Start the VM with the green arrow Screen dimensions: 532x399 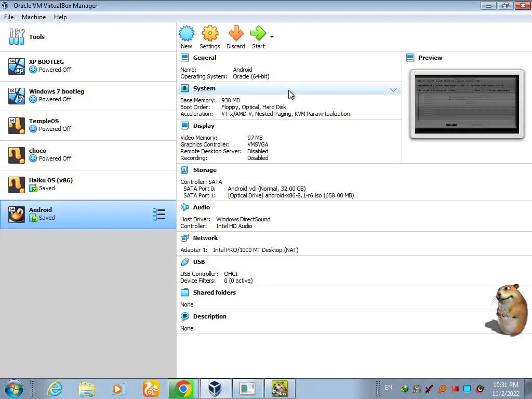coord(258,34)
